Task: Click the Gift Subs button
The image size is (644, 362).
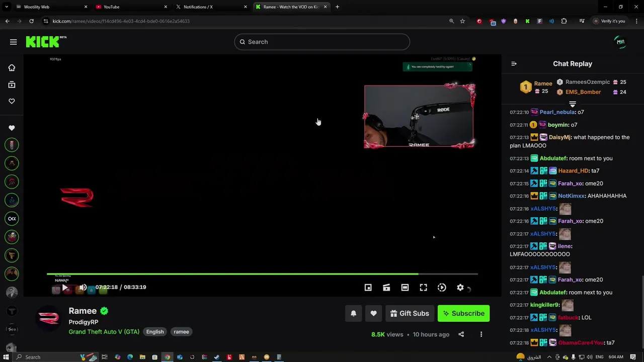Action: click(x=410, y=313)
